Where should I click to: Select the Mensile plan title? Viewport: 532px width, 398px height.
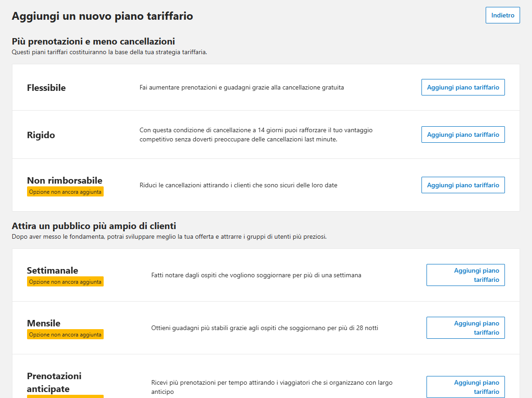tap(44, 323)
